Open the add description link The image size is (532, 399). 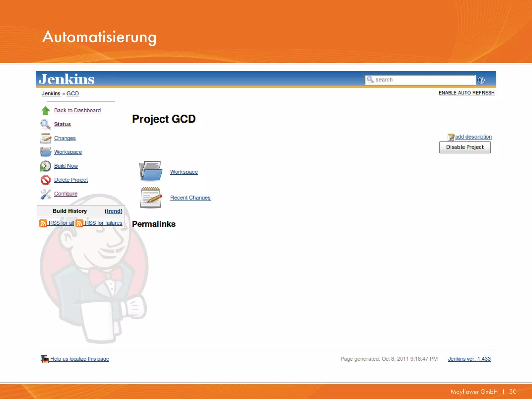[x=473, y=137]
